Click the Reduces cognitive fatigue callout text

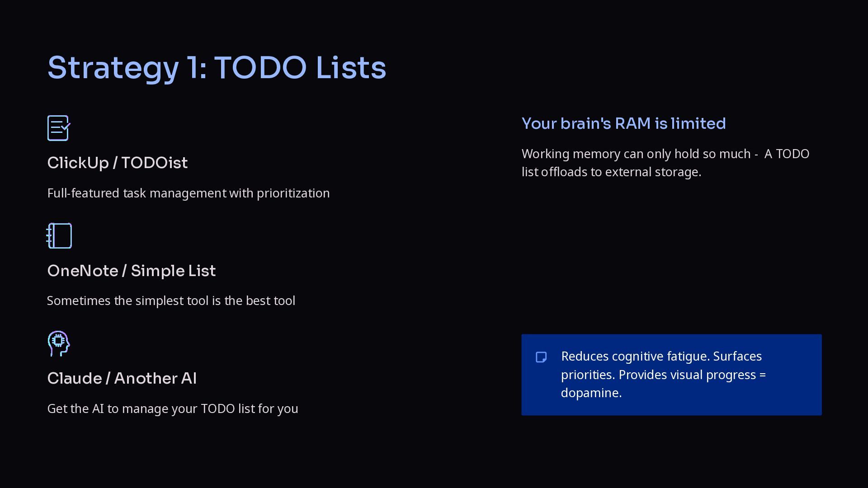tap(663, 375)
